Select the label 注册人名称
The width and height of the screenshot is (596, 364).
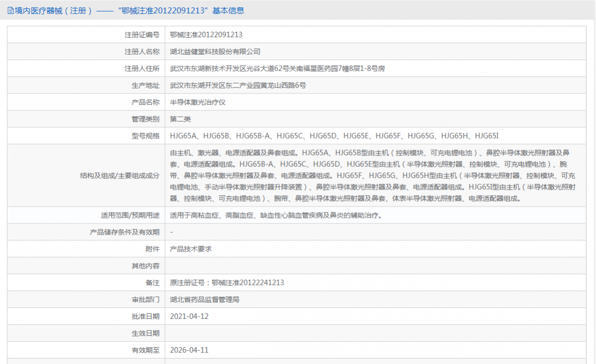pyautogui.click(x=142, y=52)
